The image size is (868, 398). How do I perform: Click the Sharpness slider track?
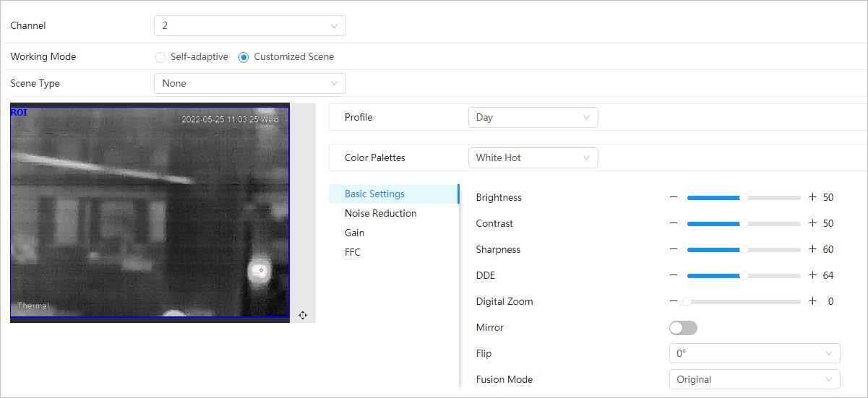(x=744, y=249)
